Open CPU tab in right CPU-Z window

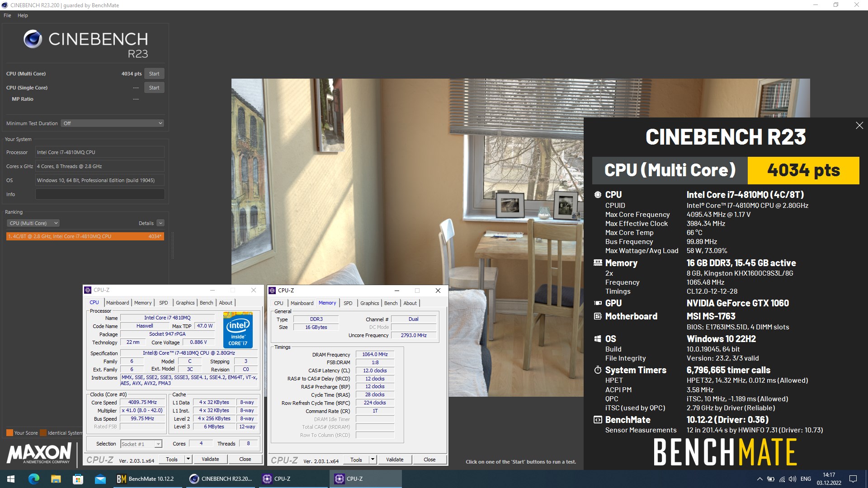[x=279, y=303]
